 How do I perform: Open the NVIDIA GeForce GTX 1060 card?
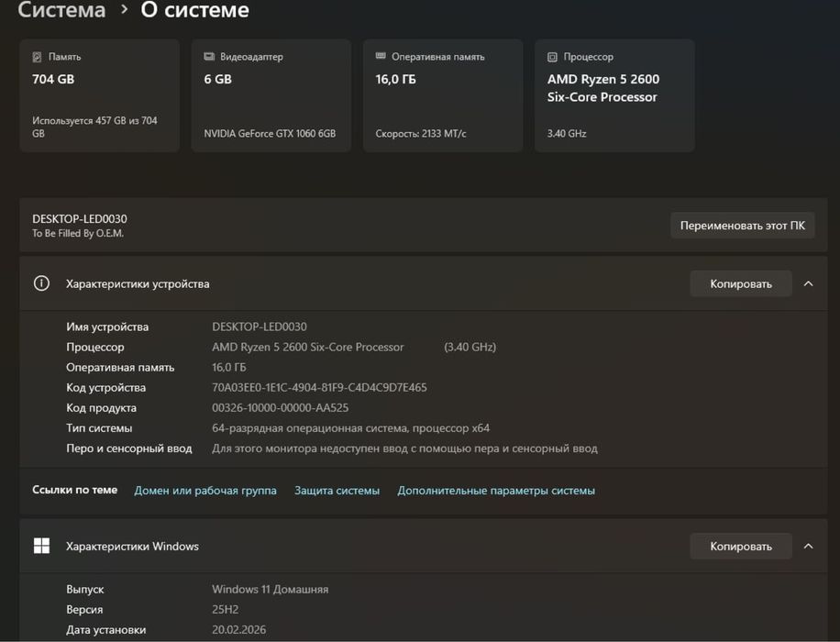[x=271, y=95]
